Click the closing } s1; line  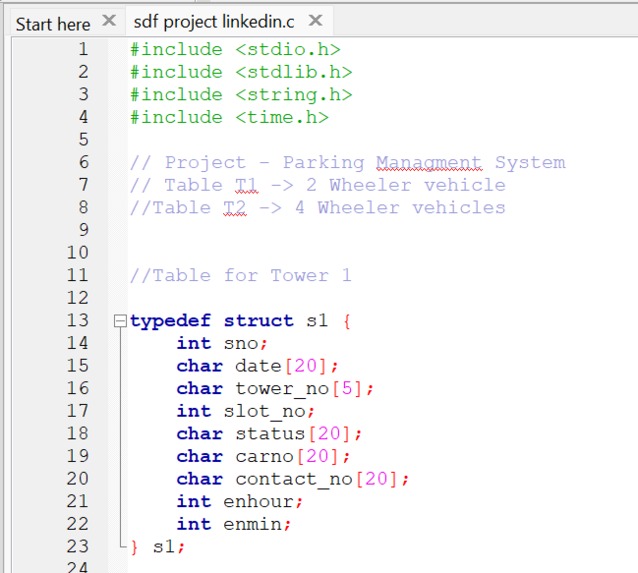[158, 547]
